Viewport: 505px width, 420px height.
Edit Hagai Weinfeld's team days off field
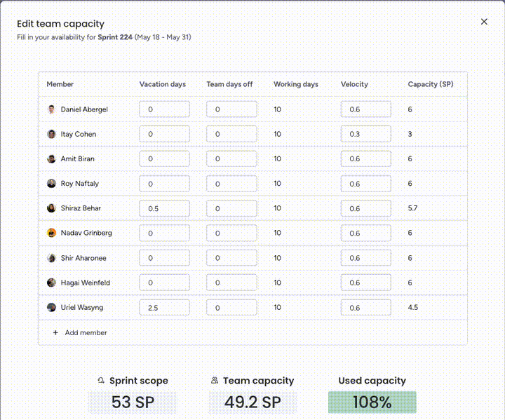coord(231,283)
